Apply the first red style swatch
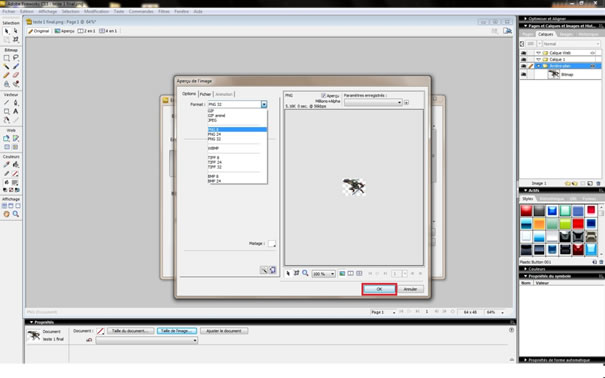 click(x=526, y=210)
